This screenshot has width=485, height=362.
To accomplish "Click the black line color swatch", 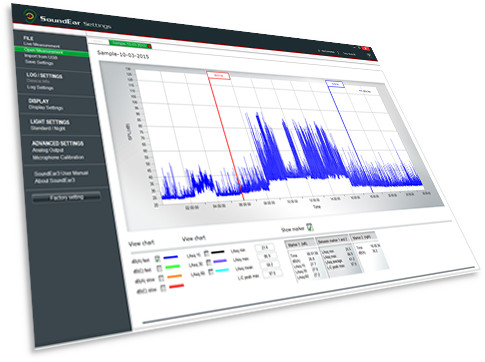I will click(x=218, y=252).
